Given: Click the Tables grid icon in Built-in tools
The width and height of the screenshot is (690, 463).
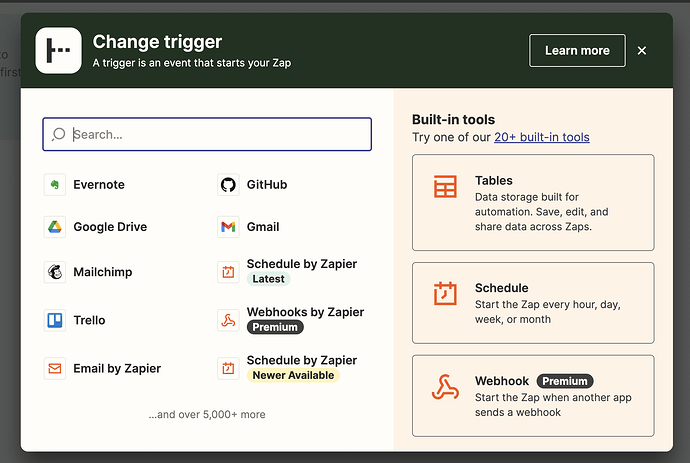Looking at the screenshot, I should click(445, 186).
